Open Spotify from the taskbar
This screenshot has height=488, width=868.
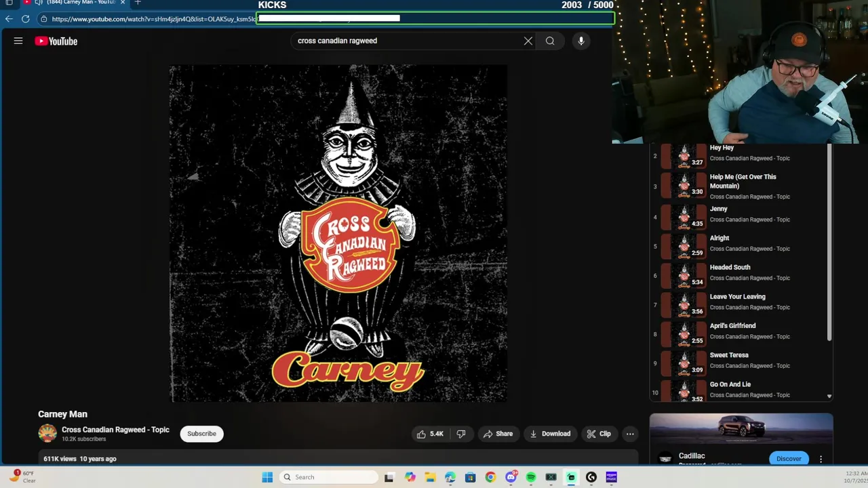(x=531, y=477)
